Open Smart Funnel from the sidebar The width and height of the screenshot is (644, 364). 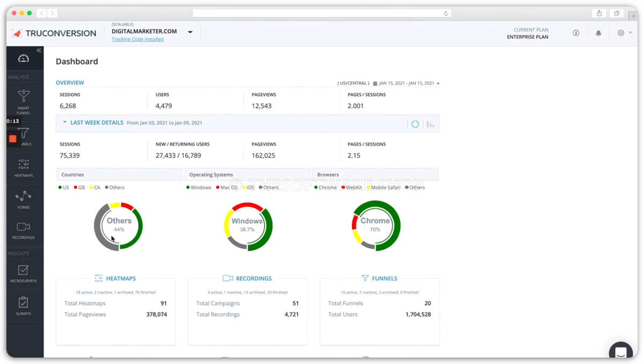[24, 101]
